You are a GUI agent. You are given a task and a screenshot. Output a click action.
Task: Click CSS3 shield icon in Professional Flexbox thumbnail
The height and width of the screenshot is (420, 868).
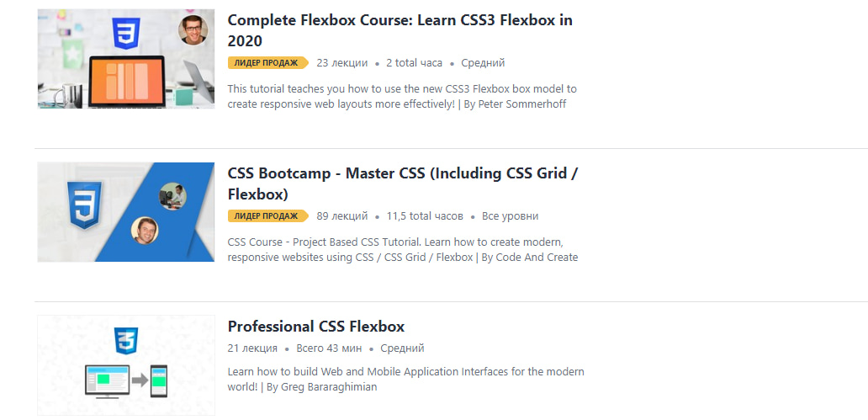(126, 341)
